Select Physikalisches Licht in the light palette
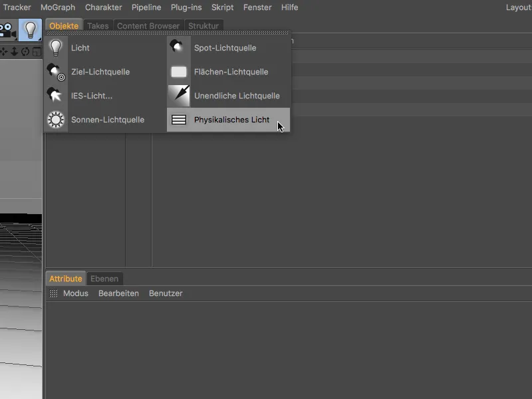This screenshot has height=399, width=532. [x=231, y=120]
